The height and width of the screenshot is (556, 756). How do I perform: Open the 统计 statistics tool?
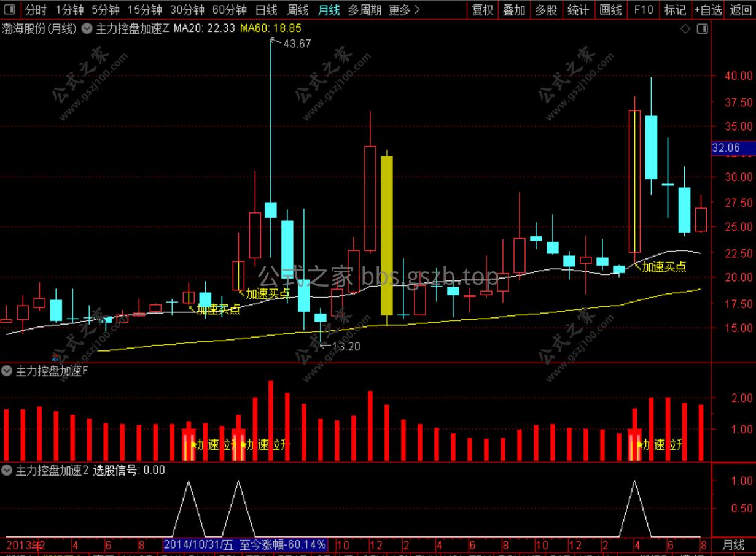click(x=578, y=10)
